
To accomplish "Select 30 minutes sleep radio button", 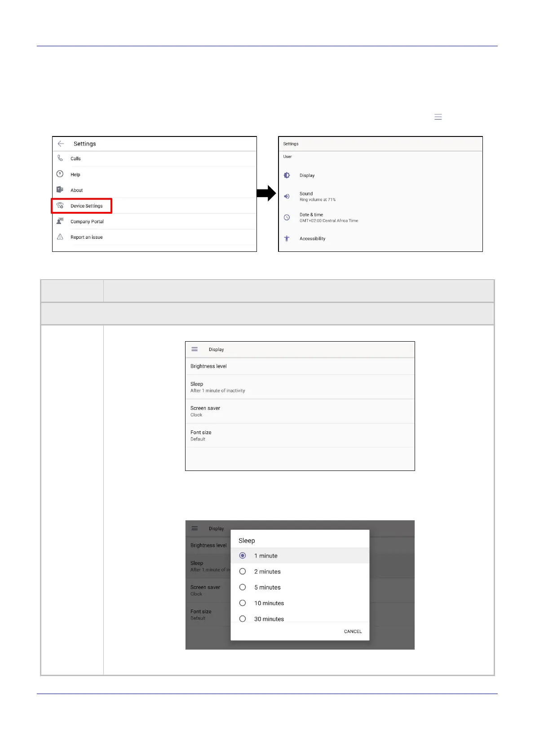I will (243, 618).
